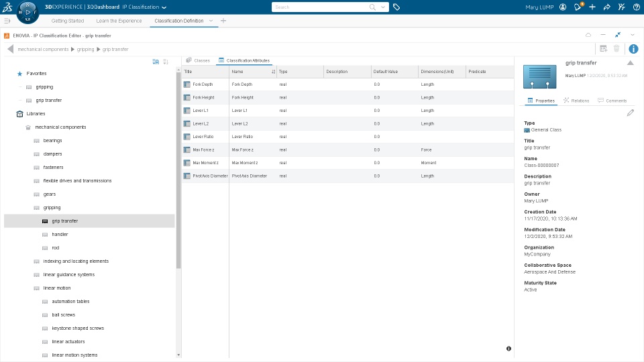Select the dampers tree entry

point(52,154)
